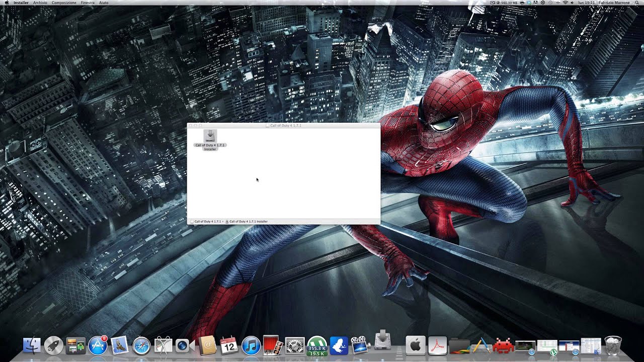Screen dimensions: 644x362
Task: Open the App Store dock icon
Action: coord(98,345)
